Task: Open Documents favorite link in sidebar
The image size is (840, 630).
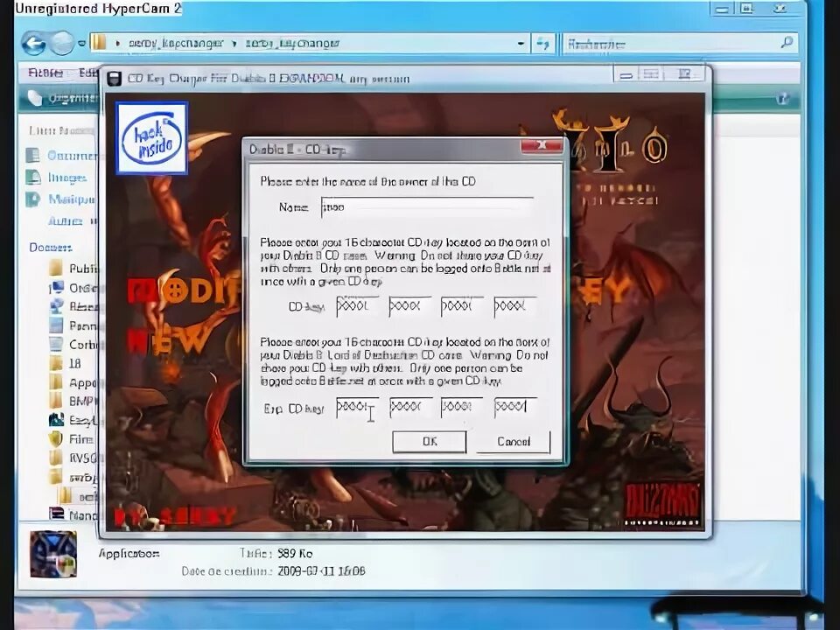Action: click(62, 156)
